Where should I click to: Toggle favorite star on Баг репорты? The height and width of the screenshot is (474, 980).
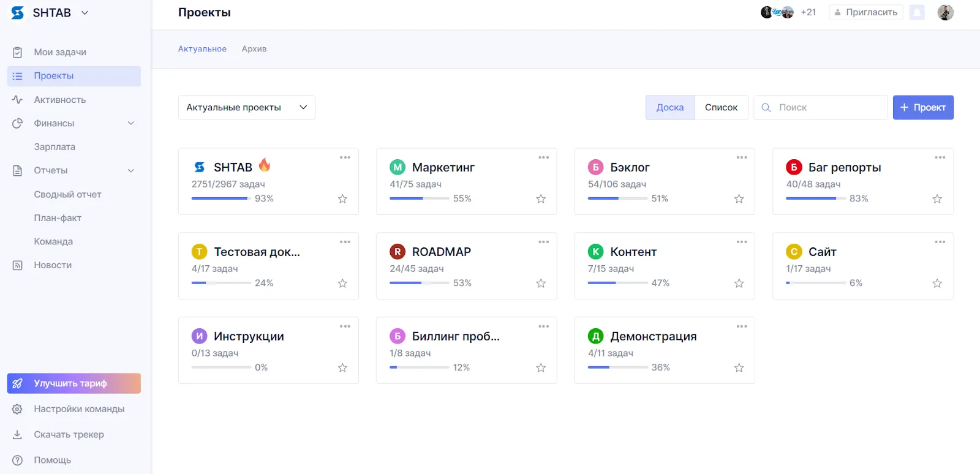tap(937, 199)
